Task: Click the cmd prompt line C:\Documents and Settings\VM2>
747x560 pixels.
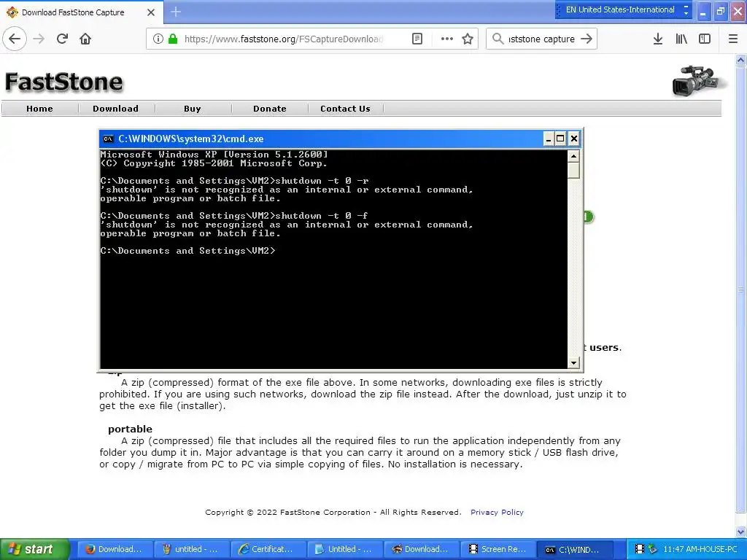Action: click(187, 251)
